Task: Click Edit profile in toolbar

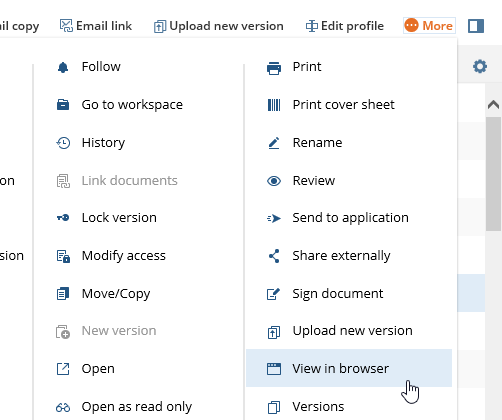Action: [345, 26]
